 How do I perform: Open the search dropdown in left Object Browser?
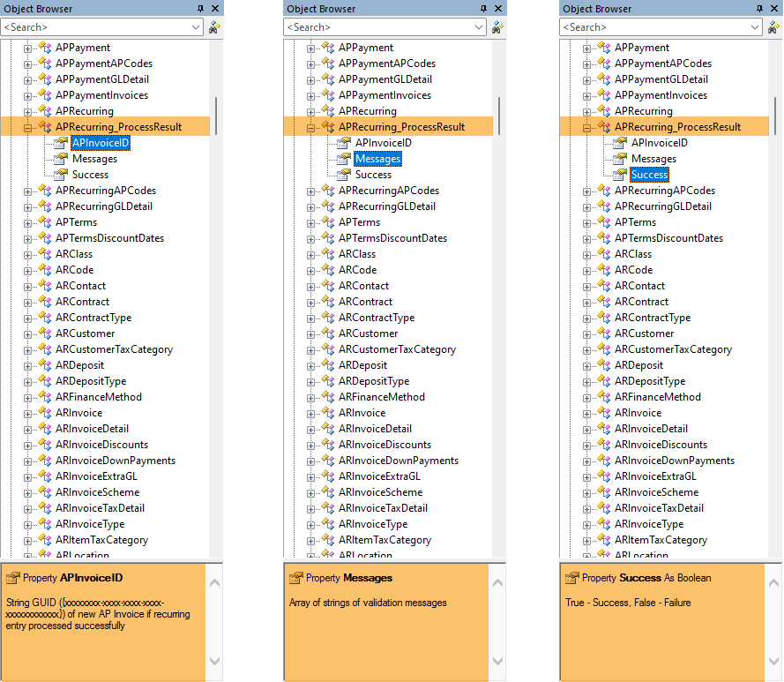(x=196, y=27)
